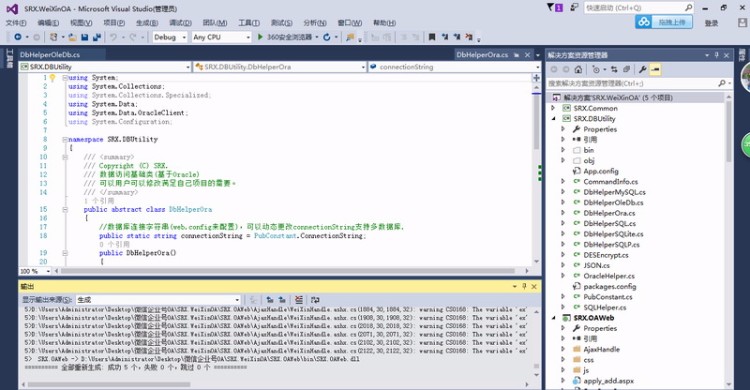The image size is (750, 390).
Task: Click the split editor icon above scrollbar
Action: pyautogui.click(x=536, y=78)
